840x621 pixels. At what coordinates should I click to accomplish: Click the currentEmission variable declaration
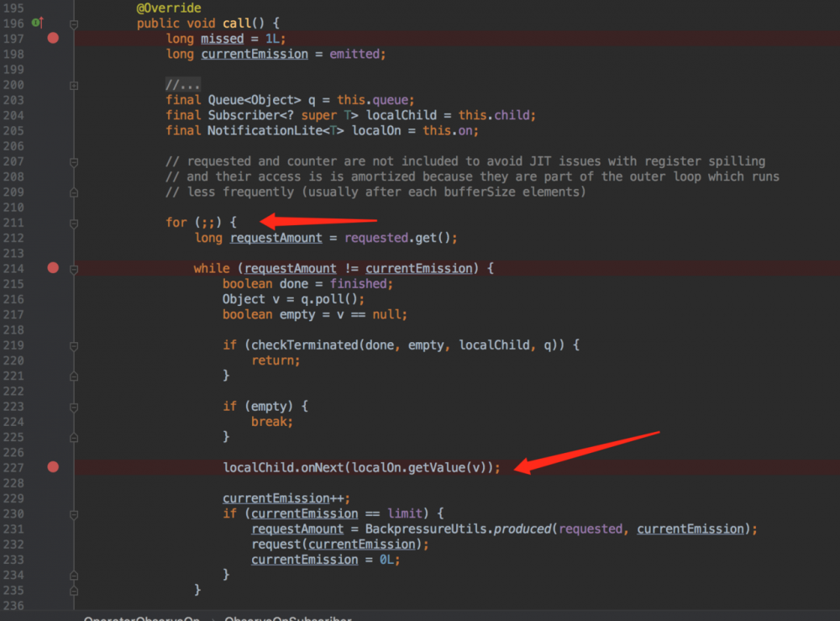(254, 53)
